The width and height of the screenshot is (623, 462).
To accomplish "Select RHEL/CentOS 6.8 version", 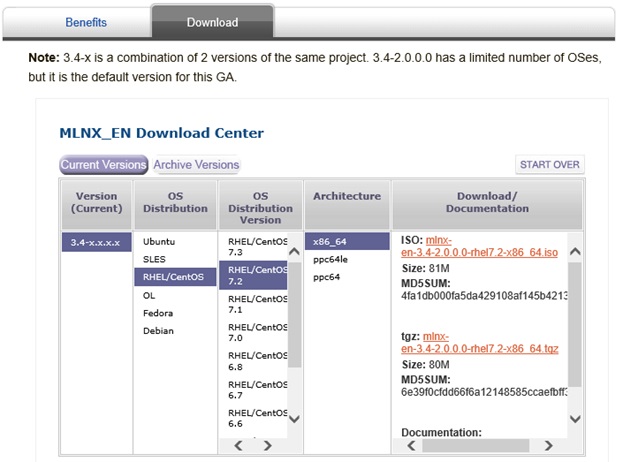I will (253, 361).
